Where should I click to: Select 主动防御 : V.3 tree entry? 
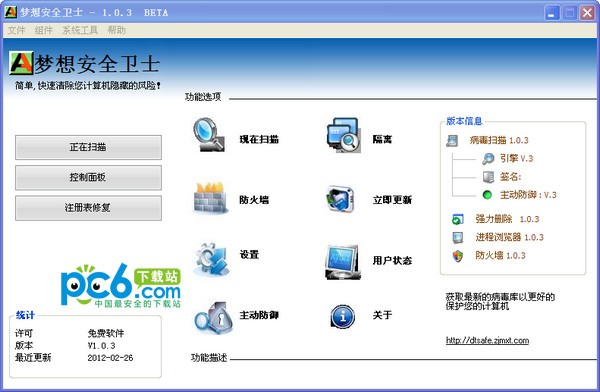tap(528, 194)
